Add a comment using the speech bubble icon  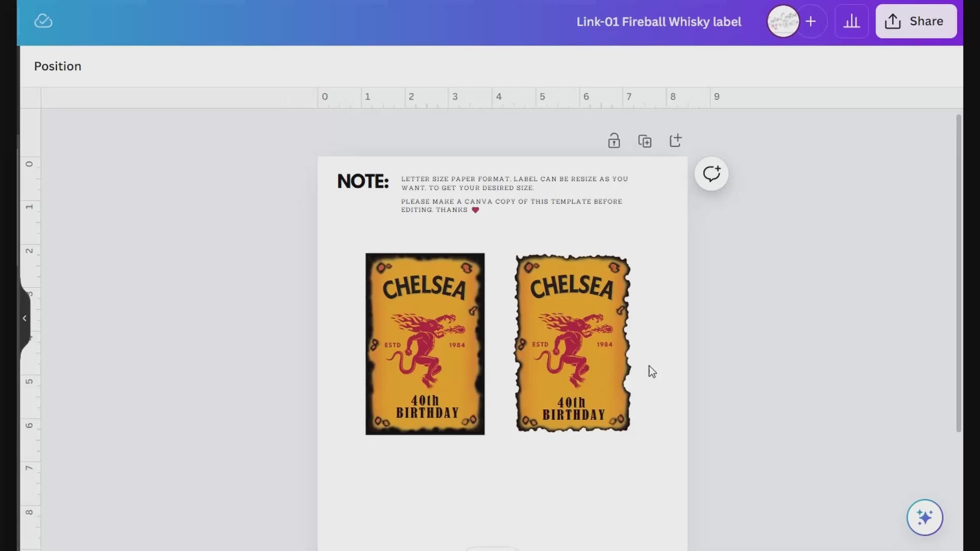(712, 174)
